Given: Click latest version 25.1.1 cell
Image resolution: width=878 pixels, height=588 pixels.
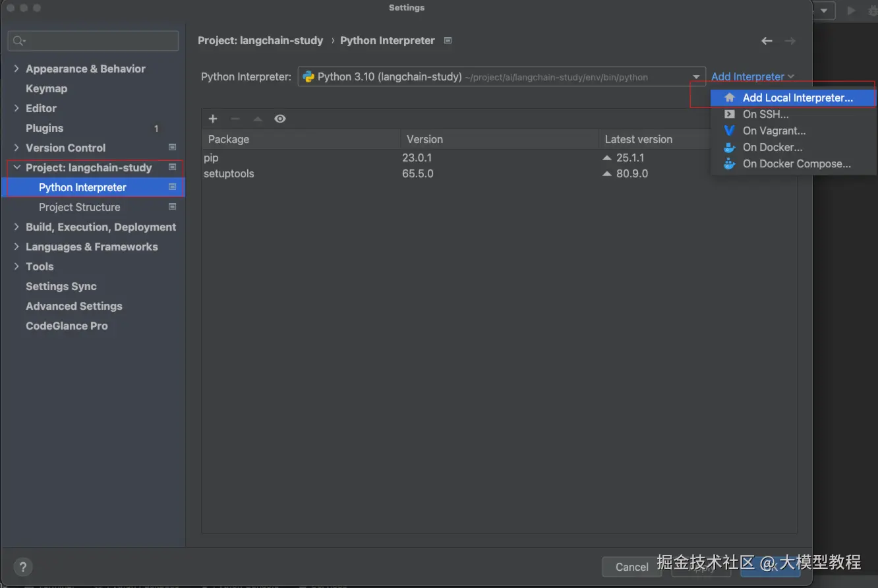Looking at the screenshot, I should click(630, 158).
